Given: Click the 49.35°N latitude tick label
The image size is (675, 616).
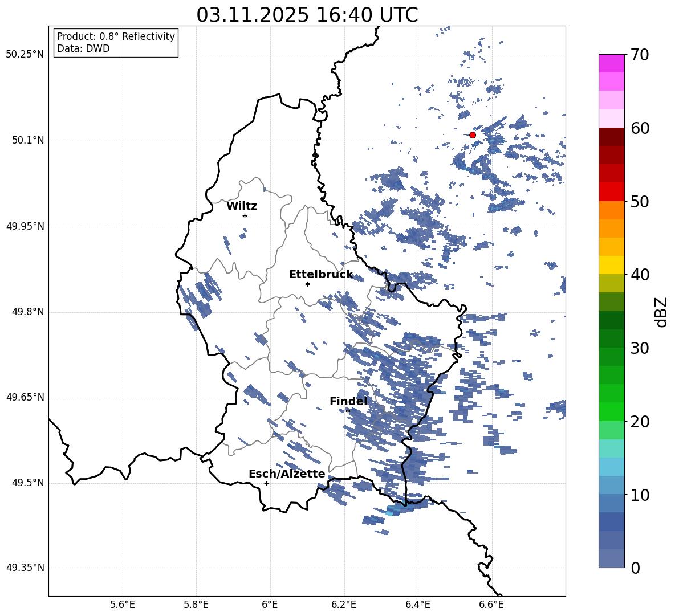Looking at the screenshot, I should [x=25, y=568].
